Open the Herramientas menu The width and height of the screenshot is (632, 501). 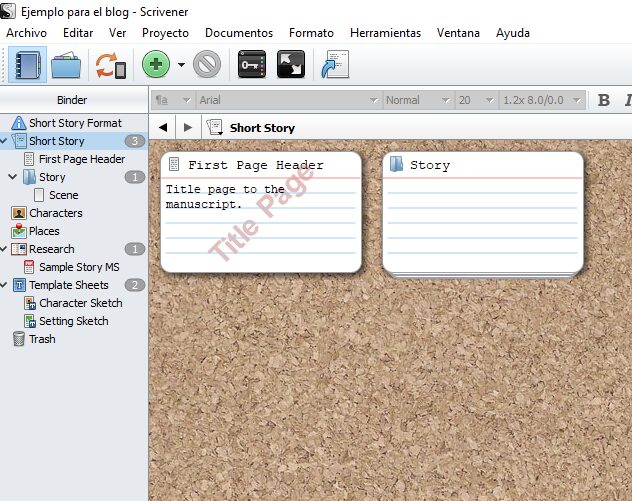click(x=385, y=33)
